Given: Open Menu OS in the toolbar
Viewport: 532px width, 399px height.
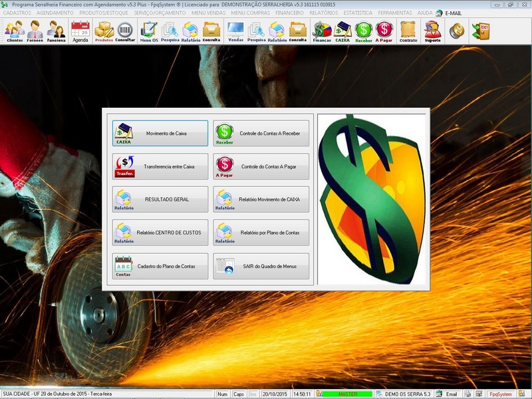Looking at the screenshot, I should click(149, 31).
